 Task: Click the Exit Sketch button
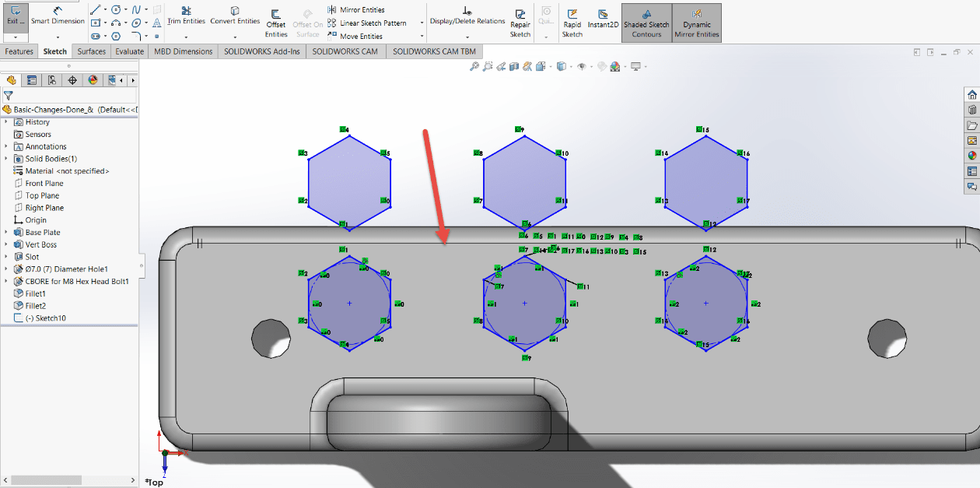click(x=16, y=16)
